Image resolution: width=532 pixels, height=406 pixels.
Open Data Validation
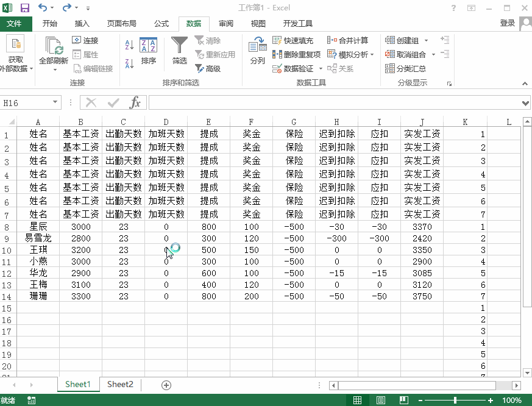pos(294,68)
